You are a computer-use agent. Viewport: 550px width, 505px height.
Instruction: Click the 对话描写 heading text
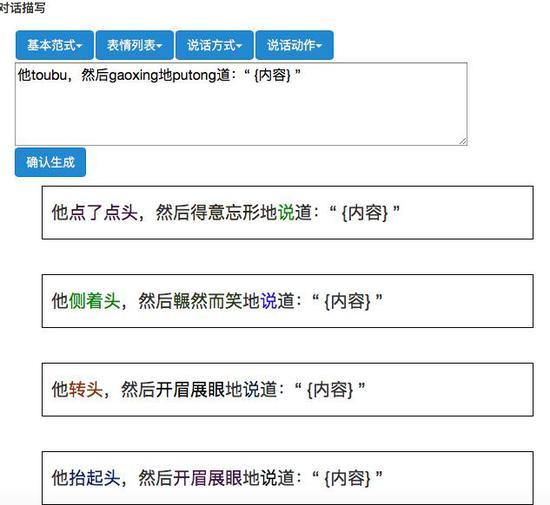tap(22, 7)
